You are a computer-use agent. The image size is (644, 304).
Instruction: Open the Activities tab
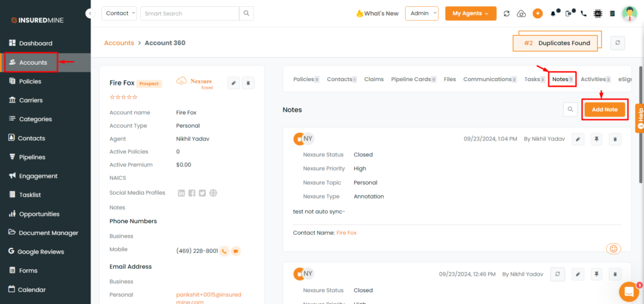click(596, 79)
